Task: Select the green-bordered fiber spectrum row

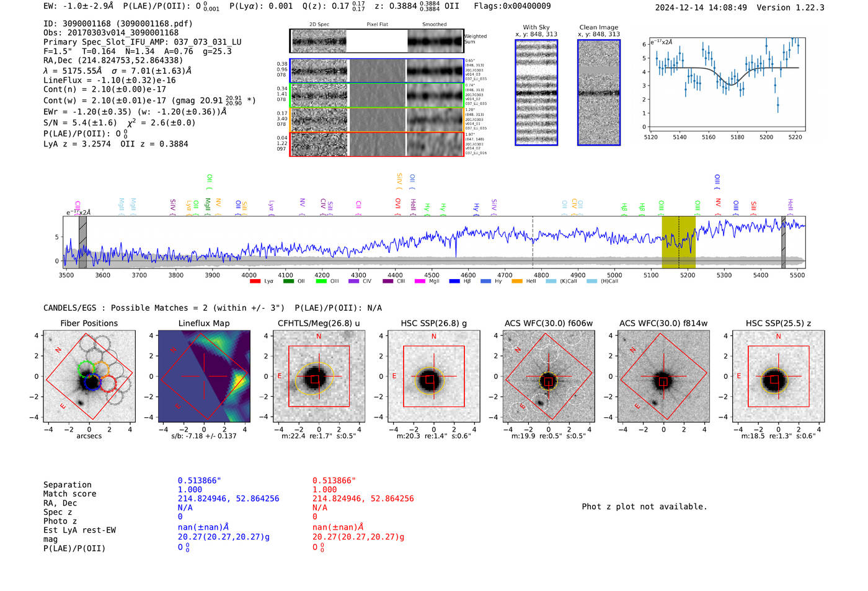Action: click(x=377, y=96)
